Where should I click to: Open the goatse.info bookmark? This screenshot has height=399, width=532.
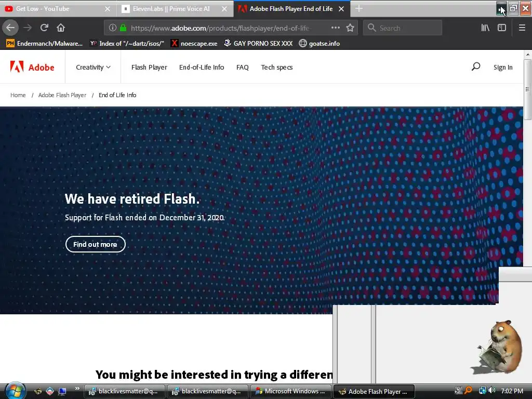click(320, 44)
